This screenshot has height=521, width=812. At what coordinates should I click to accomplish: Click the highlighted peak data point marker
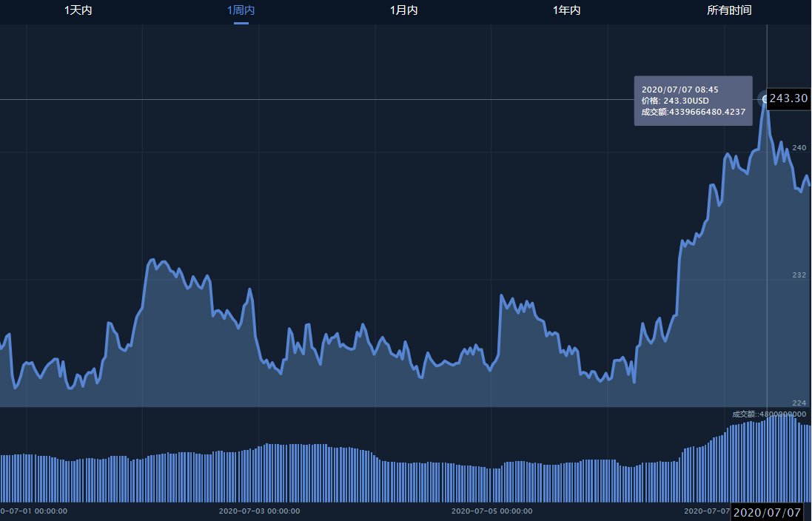coord(766,99)
